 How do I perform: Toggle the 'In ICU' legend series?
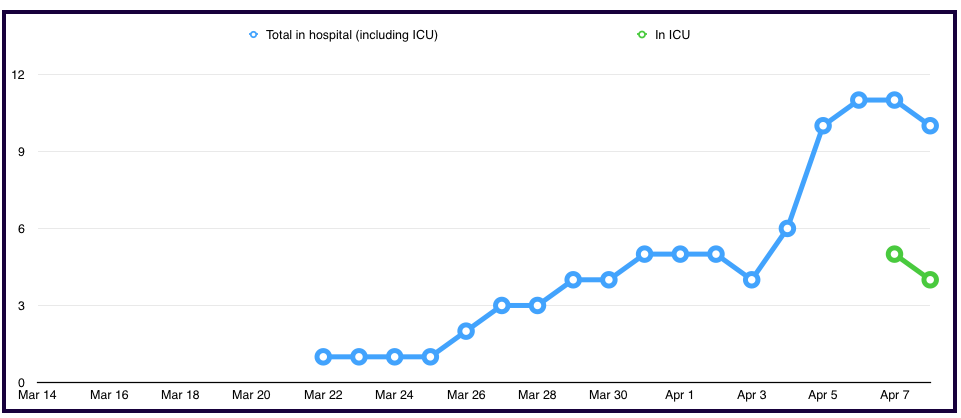point(672,35)
